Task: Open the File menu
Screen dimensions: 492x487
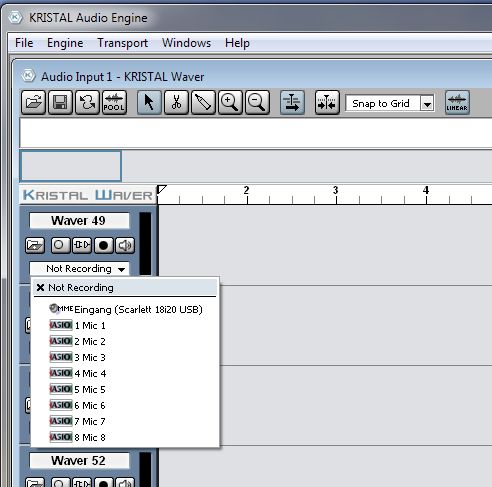Action: [24, 43]
